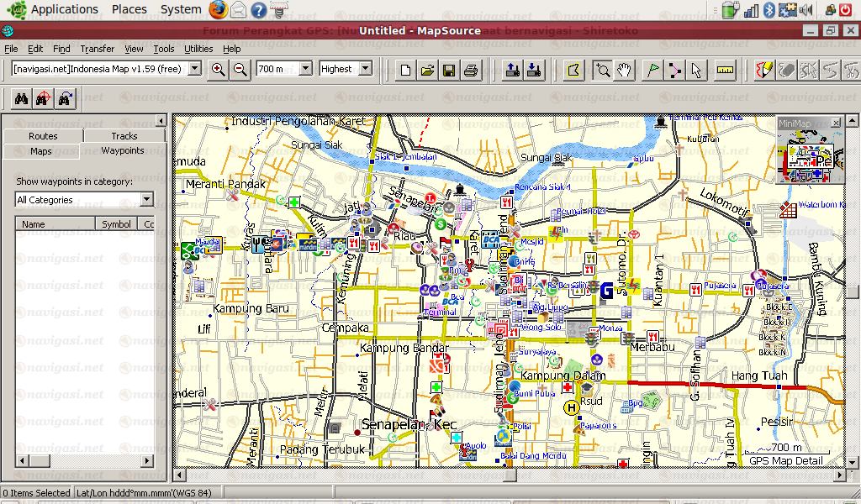Expand the 700 m scale dropdown
The image size is (861, 504).
[x=304, y=69]
